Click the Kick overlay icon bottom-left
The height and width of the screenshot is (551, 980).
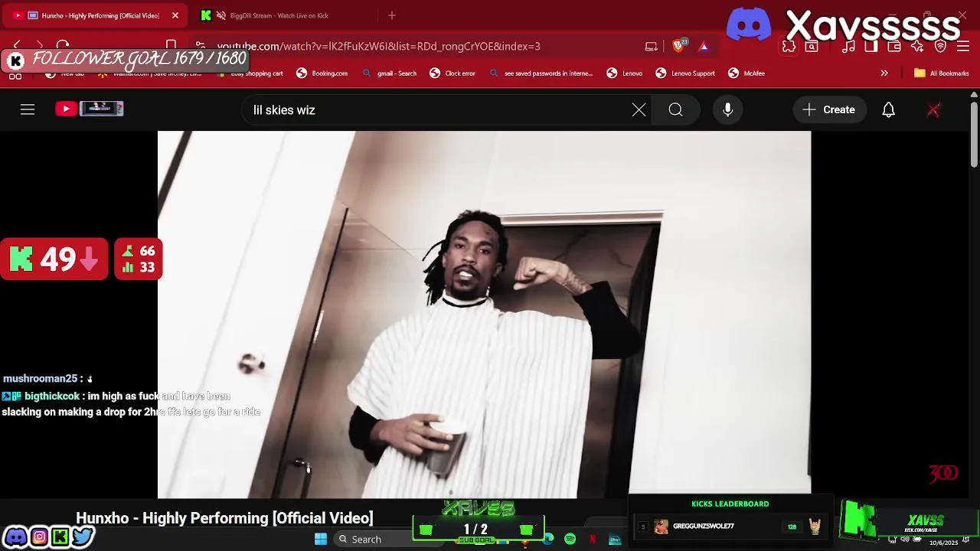(60, 537)
